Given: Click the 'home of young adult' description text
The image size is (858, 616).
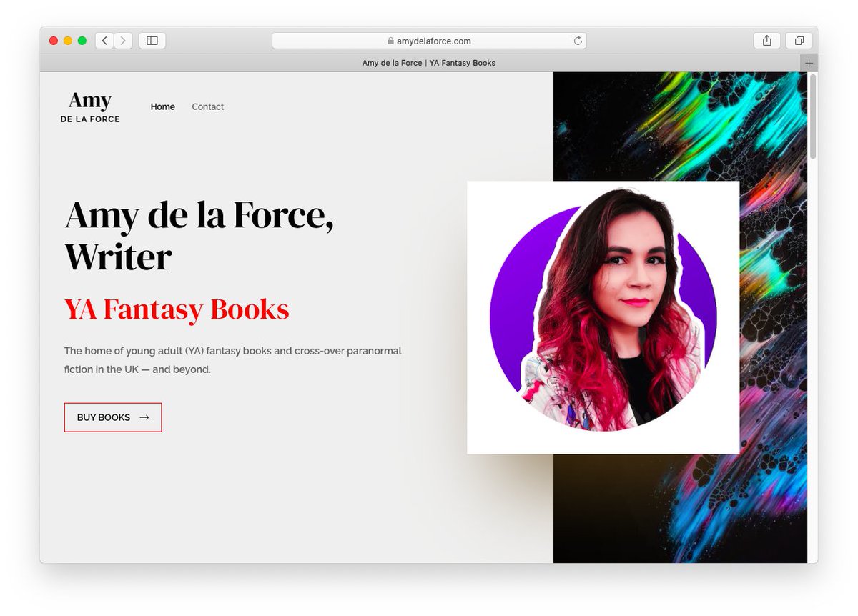Looking at the screenshot, I should [233, 360].
